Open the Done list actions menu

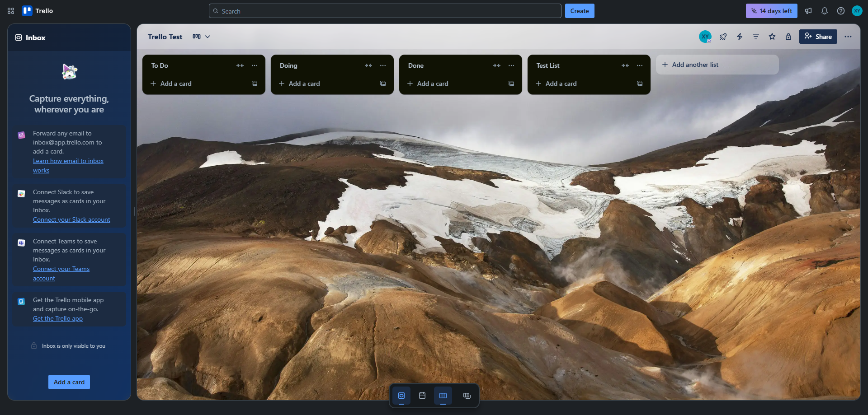pos(511,65)
